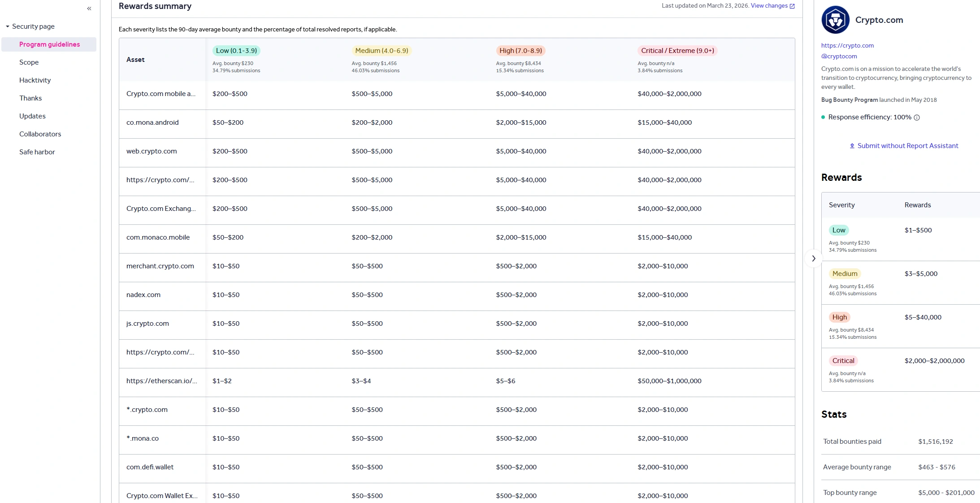The width and height of the screenshot is (980, 503).
Task: Collapse the Security page section
Action: tap(7, 26)
